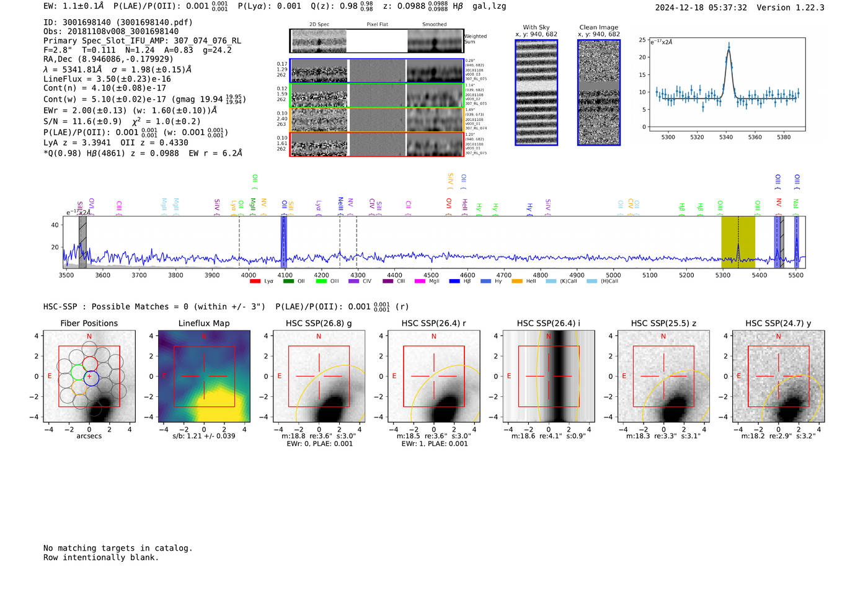The height and width of the screenshot is (591, 868).
Task: Select the orange-bordered 2D spectrum row
Action: (377, 120)
